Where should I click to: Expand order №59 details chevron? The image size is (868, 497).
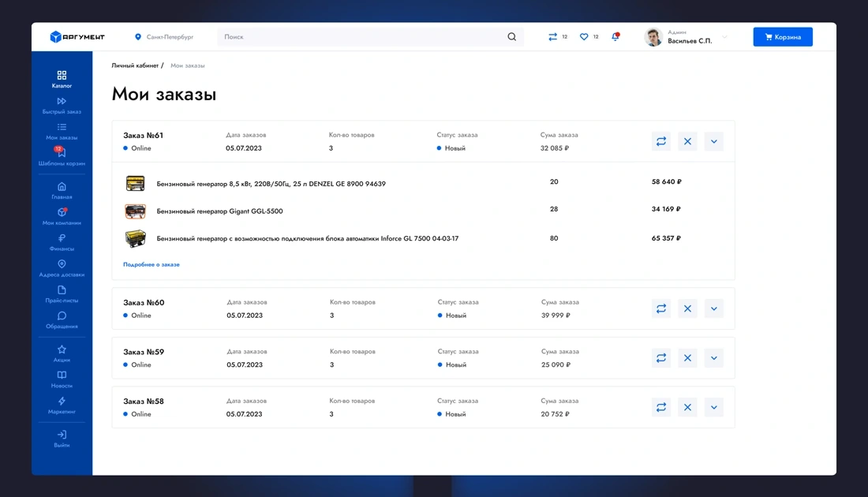[714, 357]
